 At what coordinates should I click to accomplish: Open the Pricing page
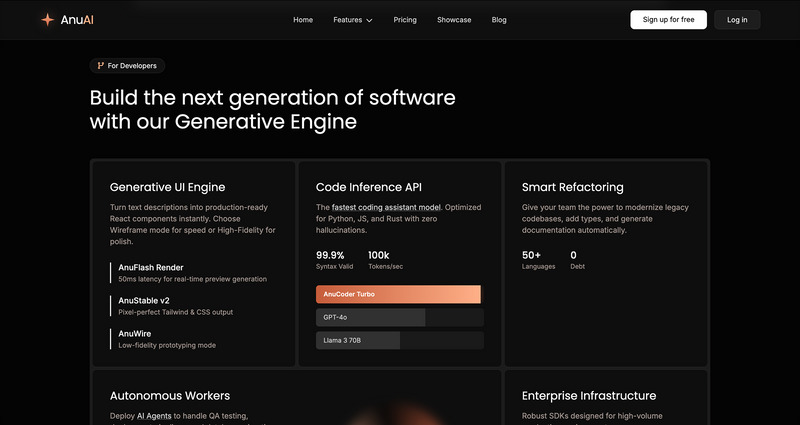[x=405, y=20]
